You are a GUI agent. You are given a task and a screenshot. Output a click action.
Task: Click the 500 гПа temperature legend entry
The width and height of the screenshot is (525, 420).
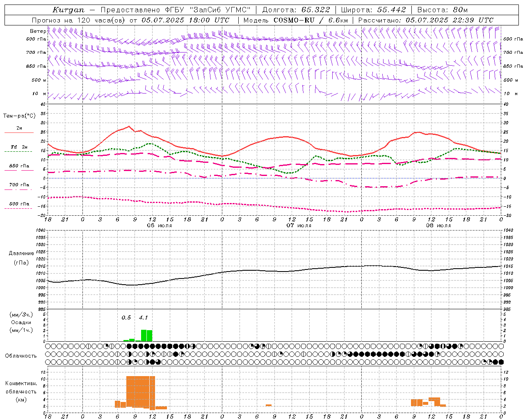(19, 205)
